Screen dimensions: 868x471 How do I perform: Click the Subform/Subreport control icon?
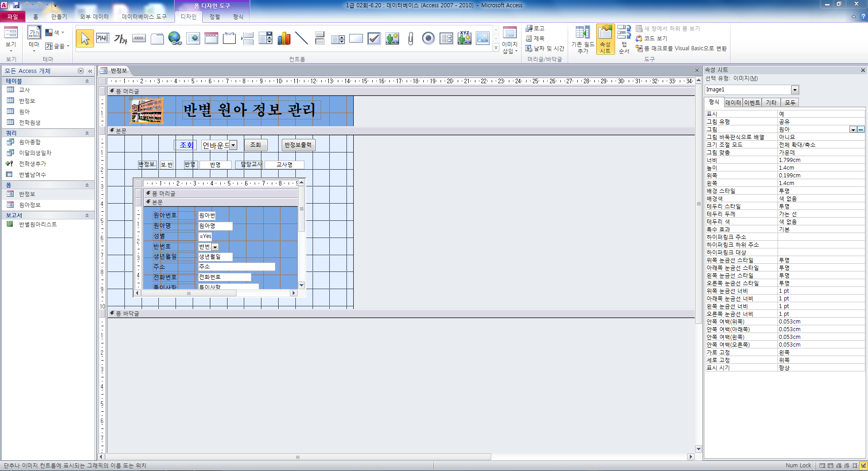point(446,38)
